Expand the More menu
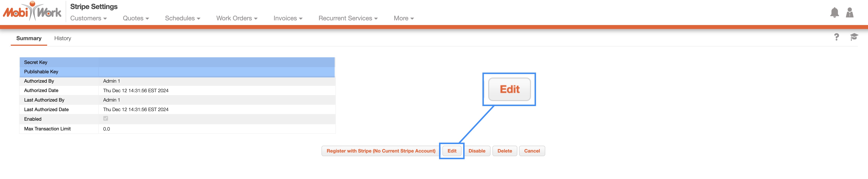This screenshot has height=179, width=868. tap(403, 18)
